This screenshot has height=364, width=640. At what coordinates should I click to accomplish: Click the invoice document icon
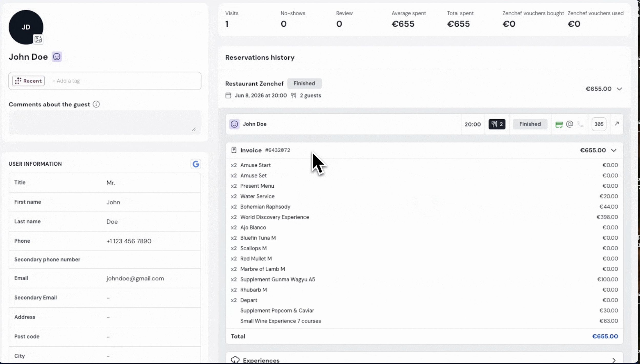click(x=234, y=150)
